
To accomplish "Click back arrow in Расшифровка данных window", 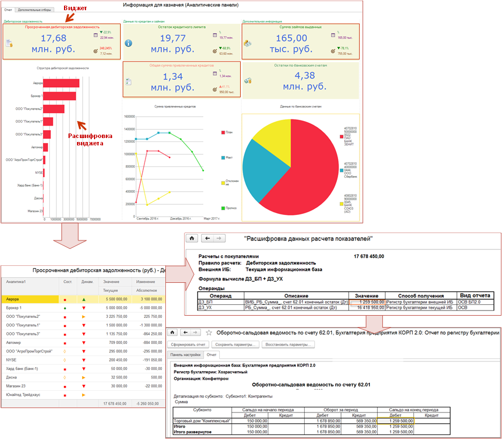I will coord(207,239).
